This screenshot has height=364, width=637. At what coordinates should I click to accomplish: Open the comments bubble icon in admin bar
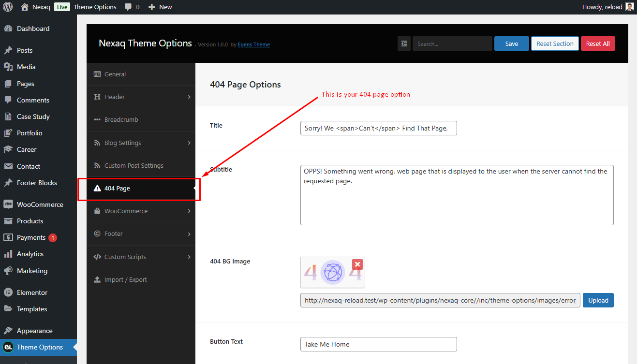click(x=128, y=7)
